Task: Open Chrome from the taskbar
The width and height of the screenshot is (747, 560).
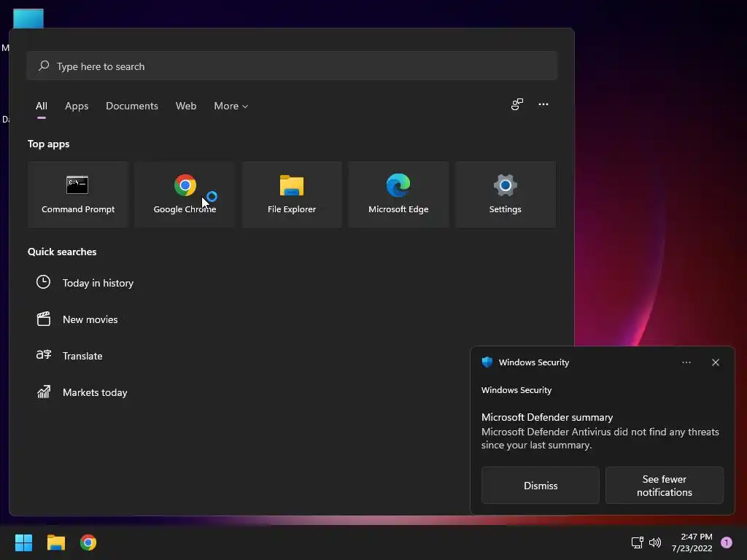Action: (88, 542)
